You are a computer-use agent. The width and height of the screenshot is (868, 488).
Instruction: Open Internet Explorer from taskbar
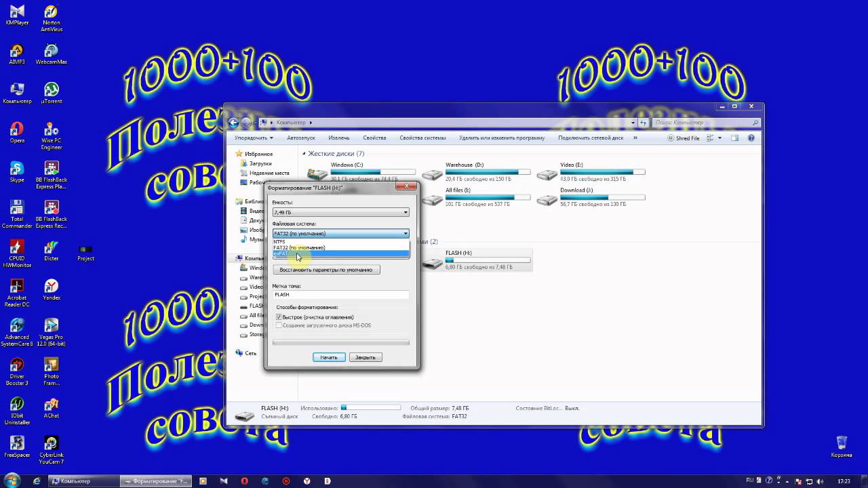37,481
